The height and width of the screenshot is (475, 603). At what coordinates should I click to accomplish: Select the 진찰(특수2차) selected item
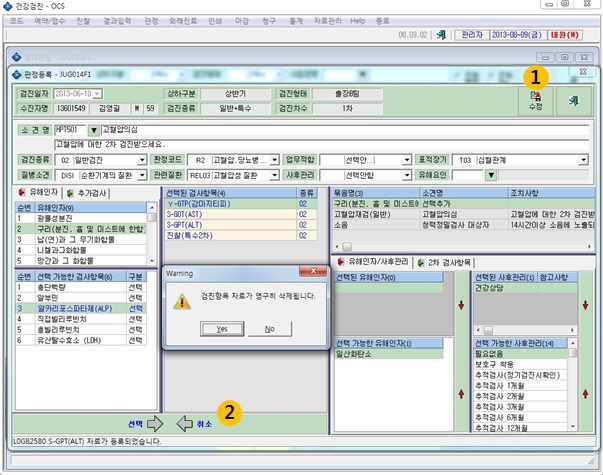(x=241, y=235)
